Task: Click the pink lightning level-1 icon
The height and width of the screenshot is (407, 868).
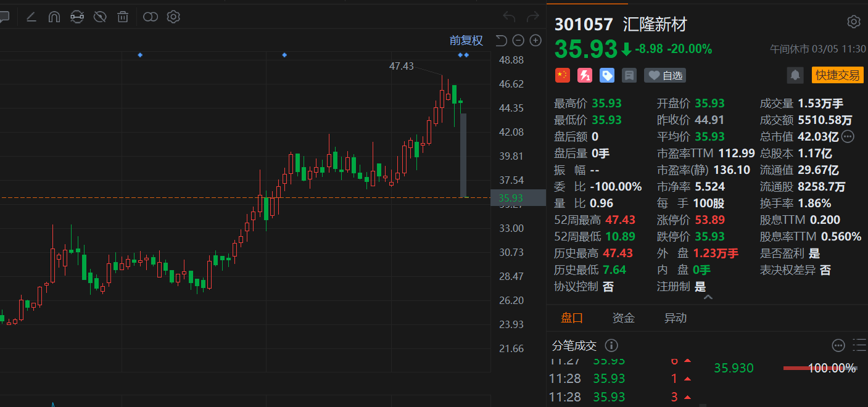Action: [585, 75]
